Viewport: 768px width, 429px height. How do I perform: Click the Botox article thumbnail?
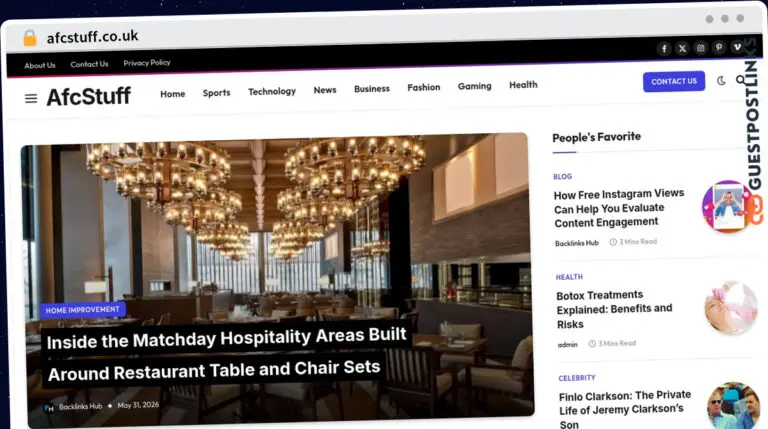click(x=731, y=308)
